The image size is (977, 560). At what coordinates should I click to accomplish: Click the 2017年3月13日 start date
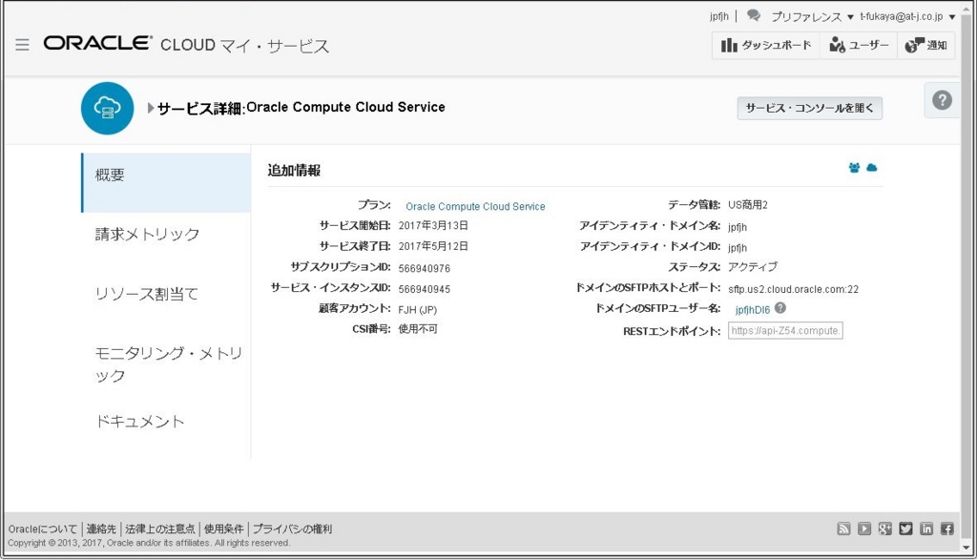click(433, 225)
